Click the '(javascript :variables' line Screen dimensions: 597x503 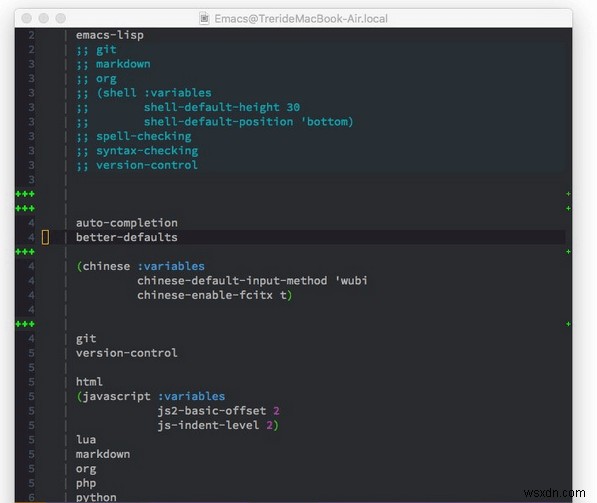point(150,396)
